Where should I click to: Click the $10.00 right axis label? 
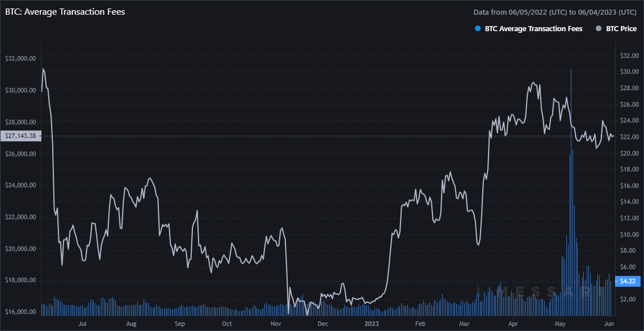[629, 234]
